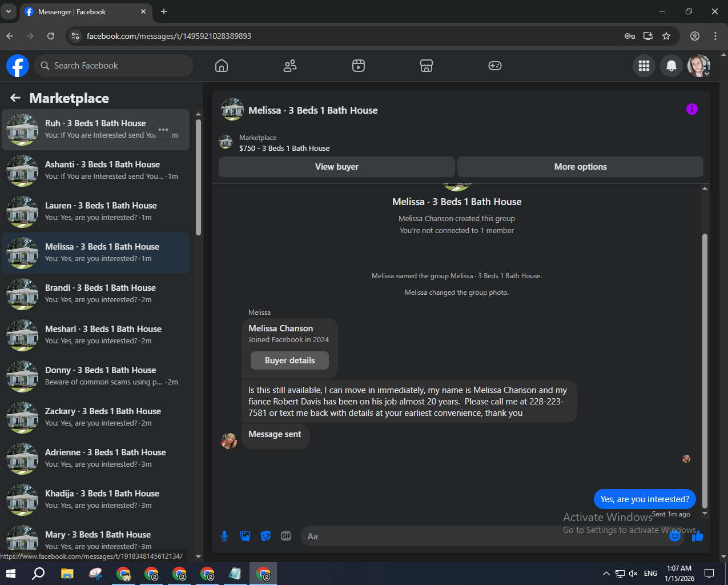Open Ashanti 3 Beds 1 Bath House chat
Image resolution: width=728 pixels, height=585 pixels.
96,171
